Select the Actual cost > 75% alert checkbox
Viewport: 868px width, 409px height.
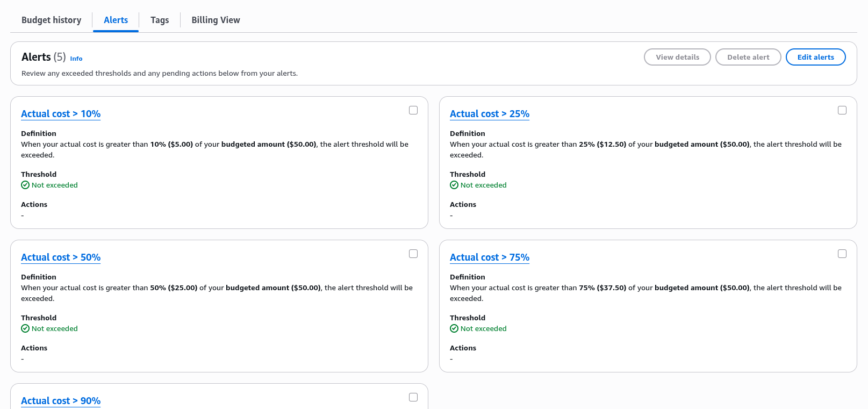pyautogui.click(x=842, y=254)
